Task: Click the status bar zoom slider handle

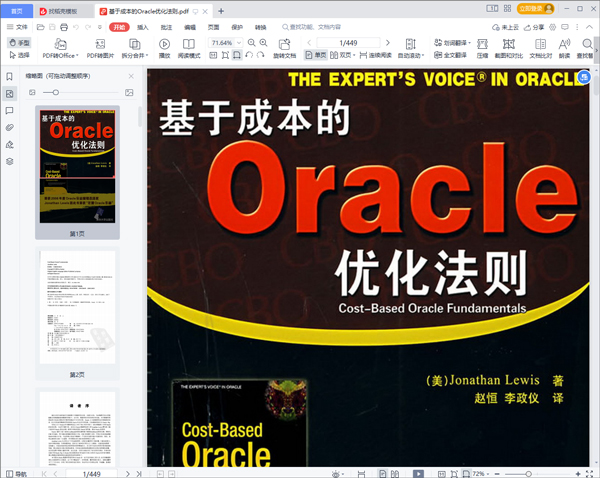Action: point(529,474)
